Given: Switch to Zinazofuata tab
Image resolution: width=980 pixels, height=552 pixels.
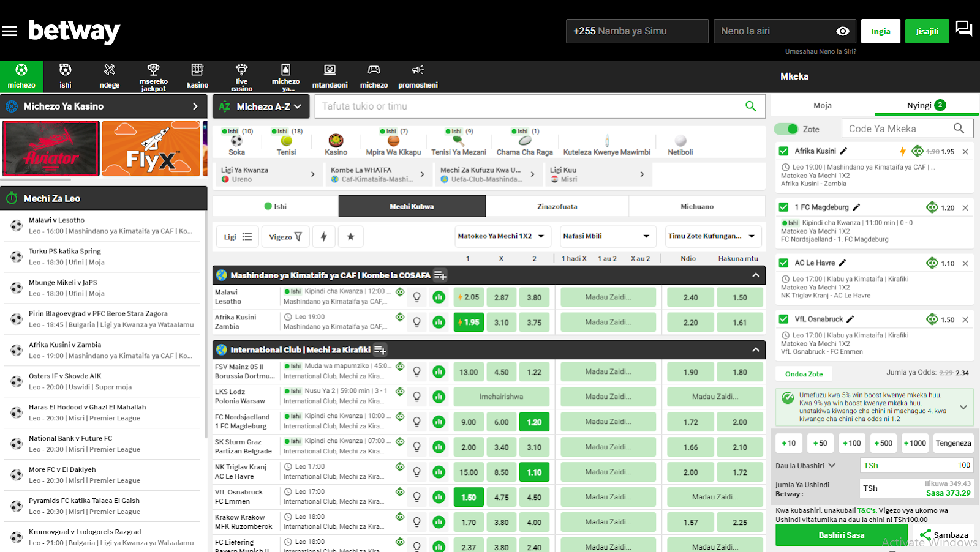Looking at the screenshot, I should [557, 207].
